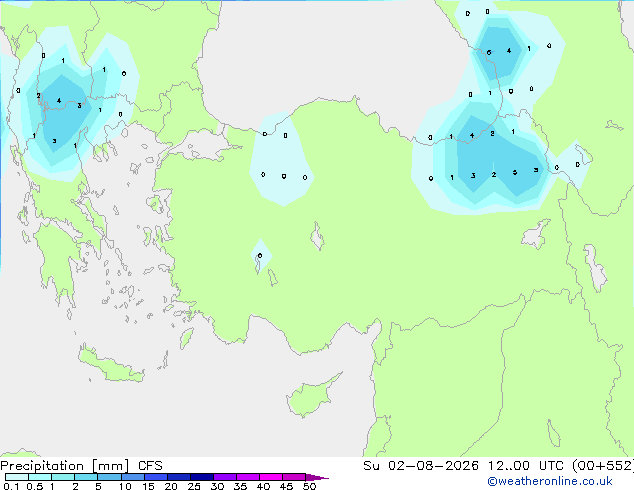Viewport: 634px width, 490px height.
Task: Click the legend label '20'
Action: click(171, 486)
